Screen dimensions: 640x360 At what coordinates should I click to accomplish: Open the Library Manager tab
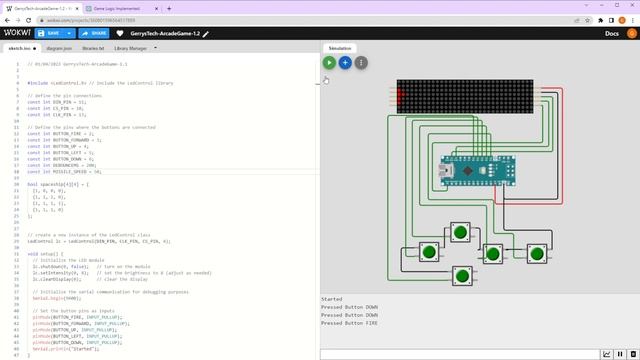click(130, 48)
